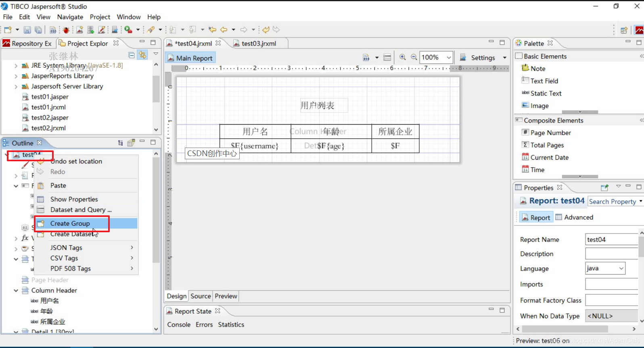Close the Palette view tab
Image resolution: width=644 pixels, height=348 pixels.
click(550, 43)
